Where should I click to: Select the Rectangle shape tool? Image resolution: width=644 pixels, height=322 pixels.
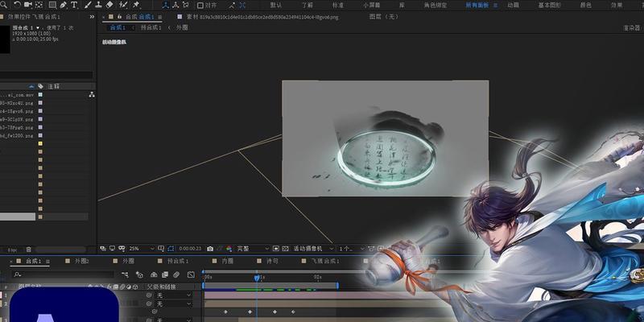[x=52, y=5]
